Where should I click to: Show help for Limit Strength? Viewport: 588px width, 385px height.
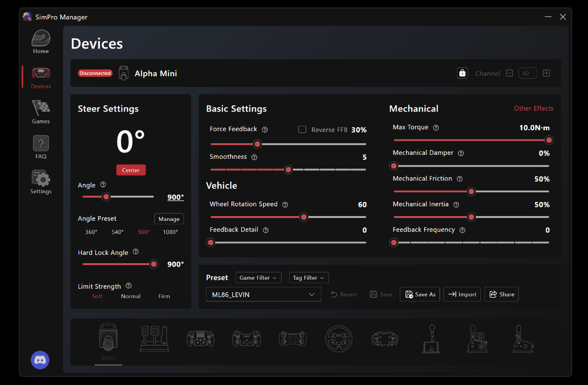coord(129,286)
